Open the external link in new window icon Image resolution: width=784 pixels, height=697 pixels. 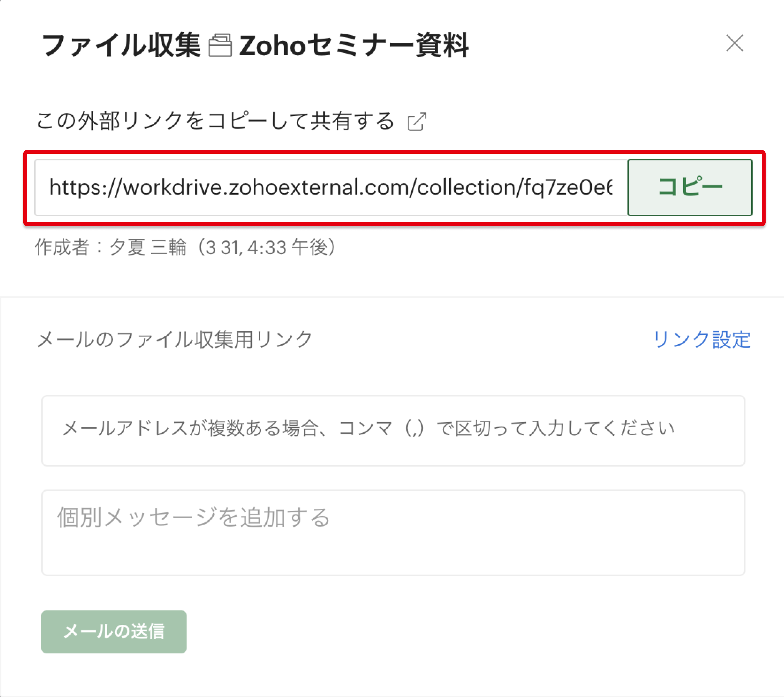417,122
